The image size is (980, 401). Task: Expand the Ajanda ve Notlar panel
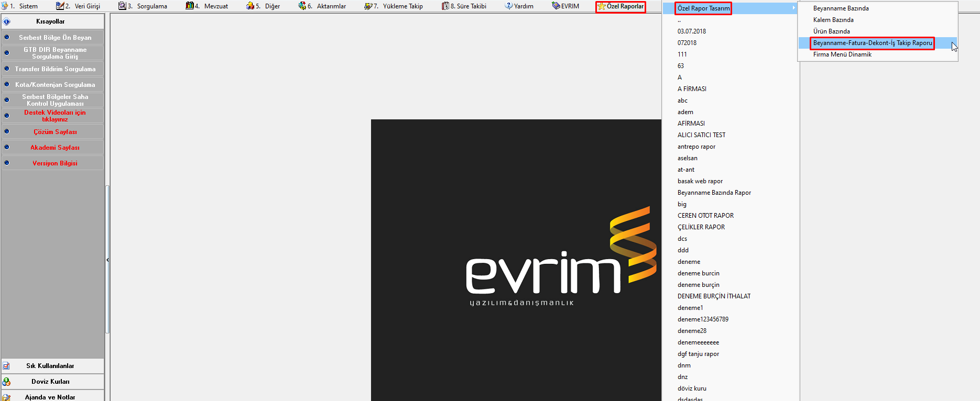point(52,397)
